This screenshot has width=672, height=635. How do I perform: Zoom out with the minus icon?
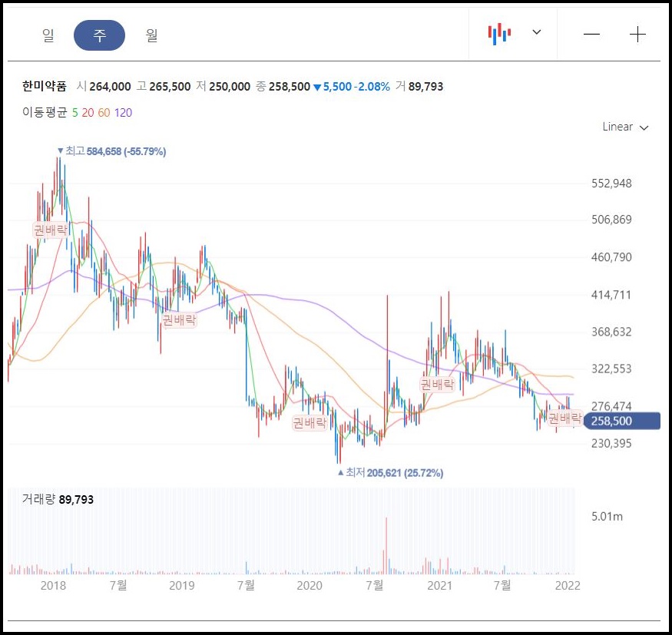pos(591,35)
